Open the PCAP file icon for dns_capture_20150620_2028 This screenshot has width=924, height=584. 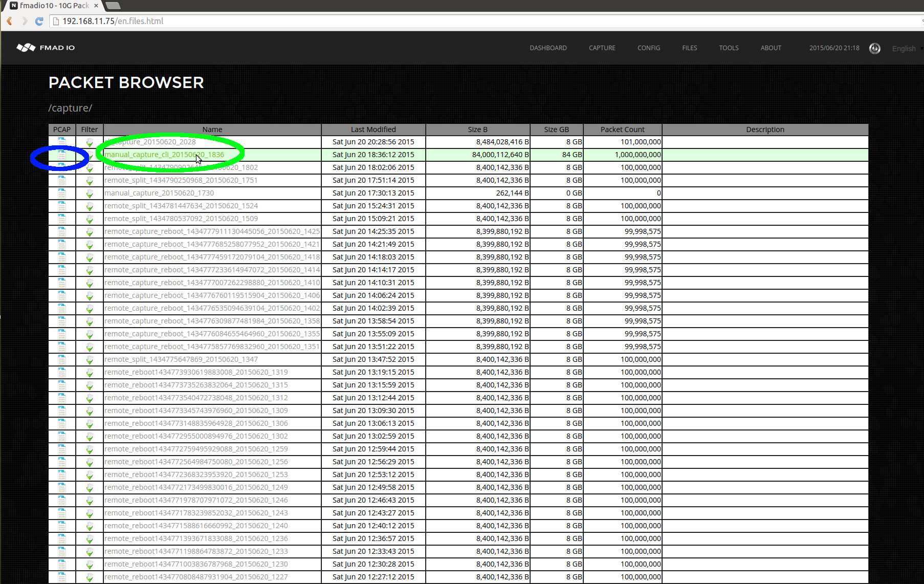tap(61, 142)
